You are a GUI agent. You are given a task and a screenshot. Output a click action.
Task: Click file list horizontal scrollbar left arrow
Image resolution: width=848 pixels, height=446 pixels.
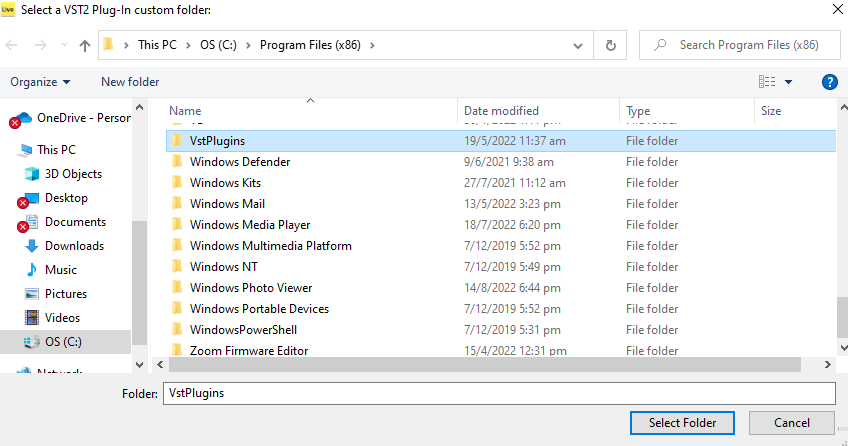click(x=160, y=365)
